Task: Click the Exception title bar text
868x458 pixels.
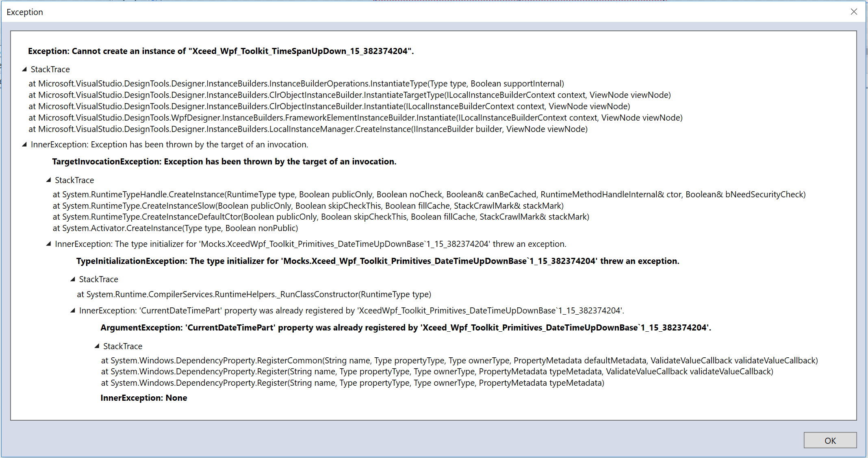Action: click(25, 12)
